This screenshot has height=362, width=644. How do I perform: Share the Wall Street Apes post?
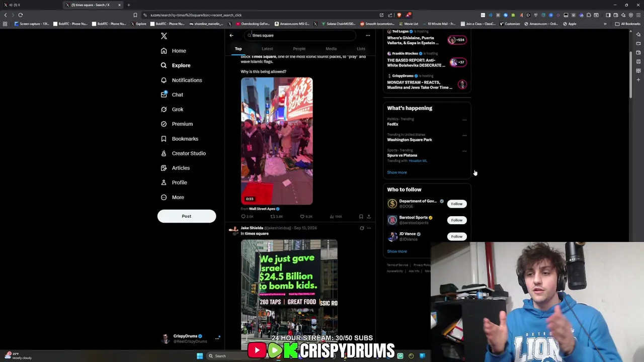click(x=369, y=217)
